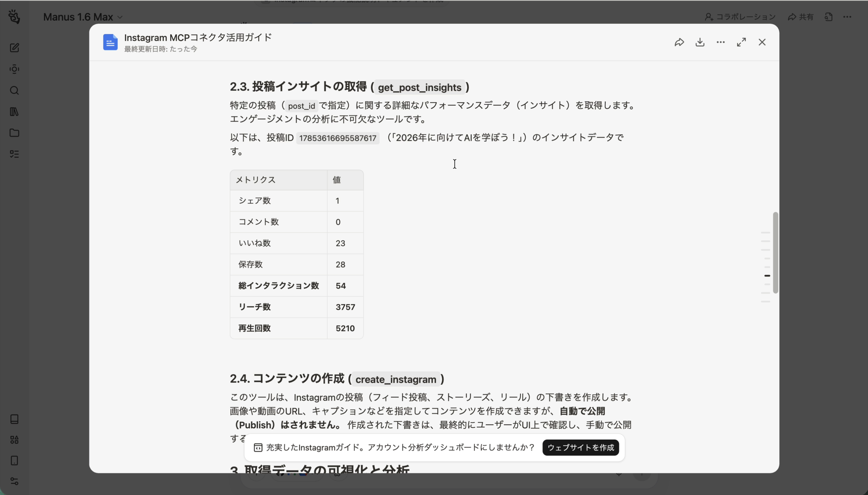Click the ウェブサイトを作成 button
This screenshot has width=868, height=495.
point(581,448)
